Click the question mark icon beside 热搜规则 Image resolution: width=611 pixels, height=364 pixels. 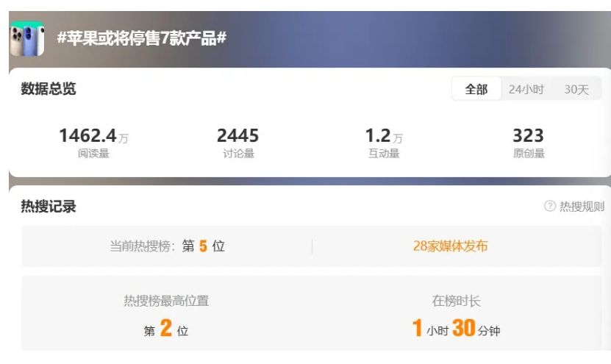tap(550, 206)
